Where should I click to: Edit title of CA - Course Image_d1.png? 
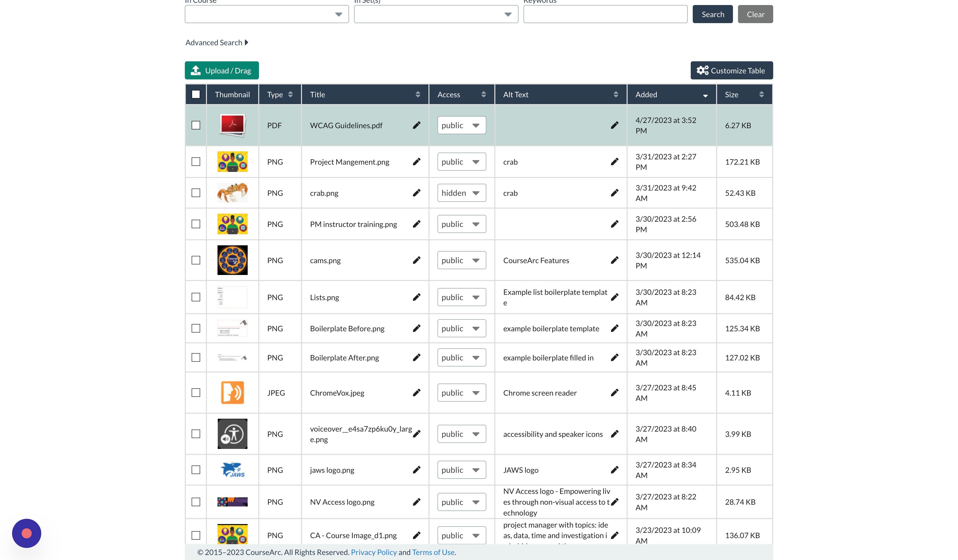click(x=417, y=535)
